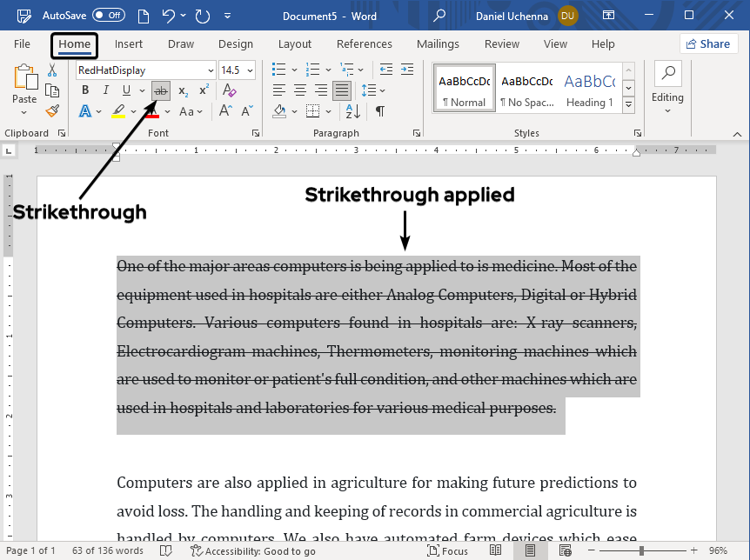Switch to the Insert tab
The width and height of the screenshot is (750, 560).
tap(129, 44)
